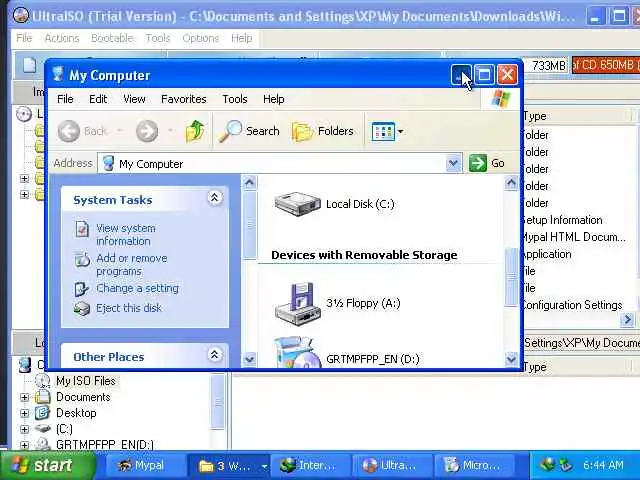The width and height of the screenshot is (640, 480).
Task: Collapse the System Tasks panel
Action: pyautogui.click(x=214, y=198)
